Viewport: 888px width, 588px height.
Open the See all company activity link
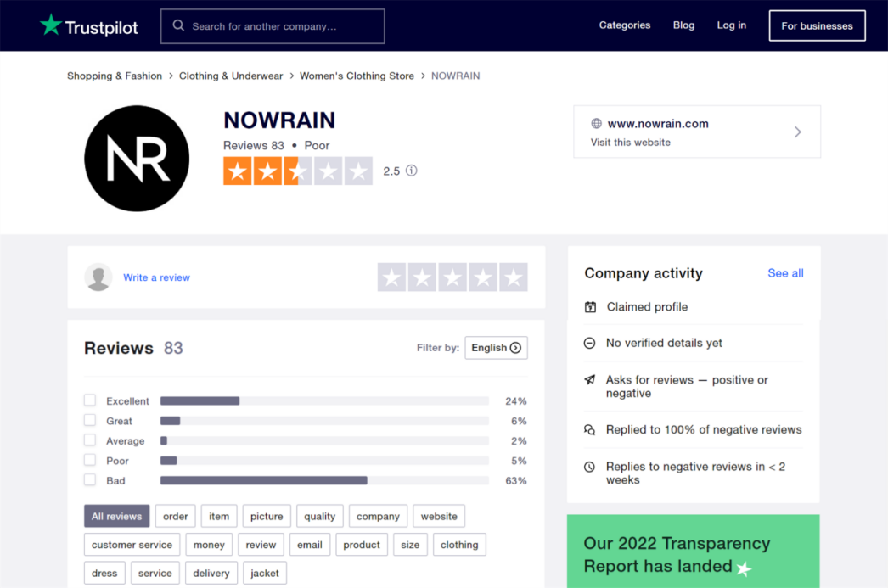click(x=785, y=273)
